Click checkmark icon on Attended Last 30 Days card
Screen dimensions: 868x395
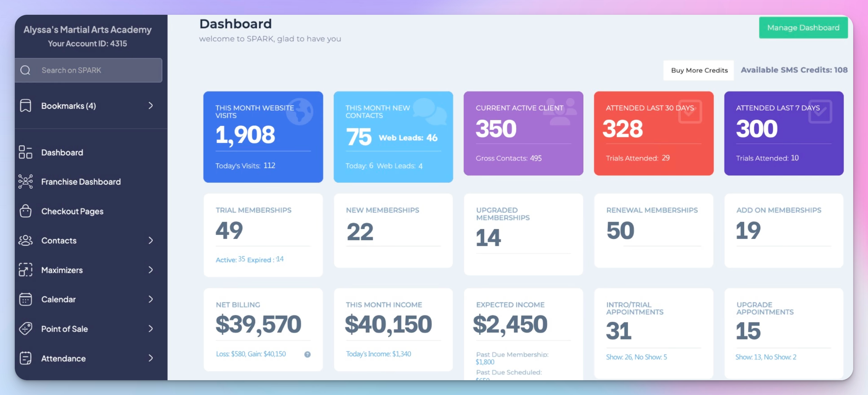(x=690, y=112)
